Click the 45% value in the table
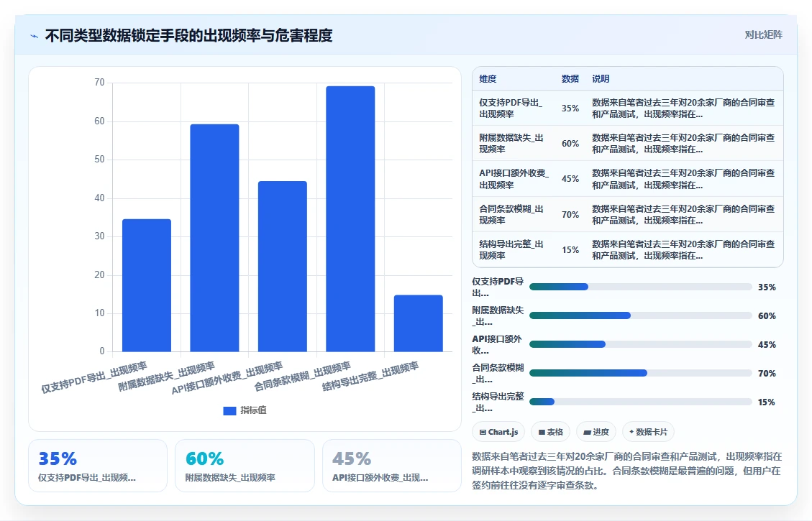The width and height of the screenshot is (812, 521). pyautogui.click(x=570, y=178)
